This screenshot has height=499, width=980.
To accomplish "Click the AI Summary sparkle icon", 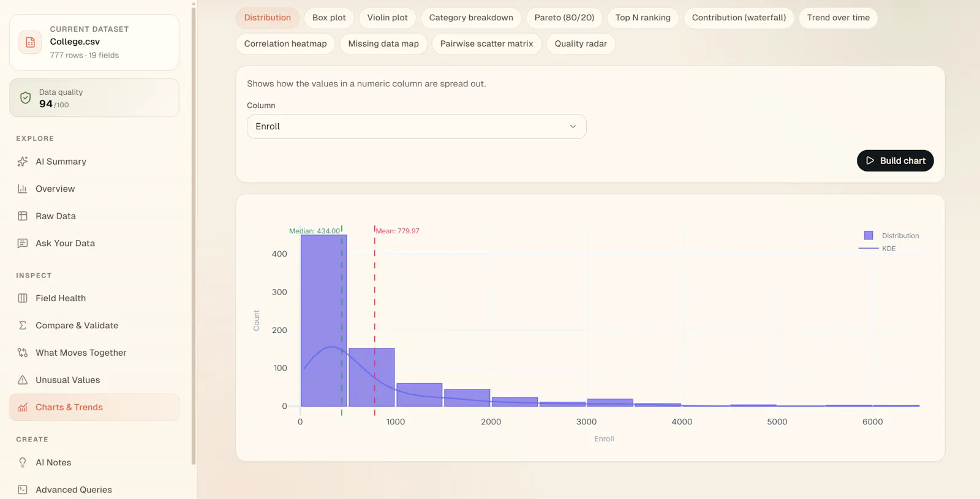I will pyautogui.click(x=23, y=162).
